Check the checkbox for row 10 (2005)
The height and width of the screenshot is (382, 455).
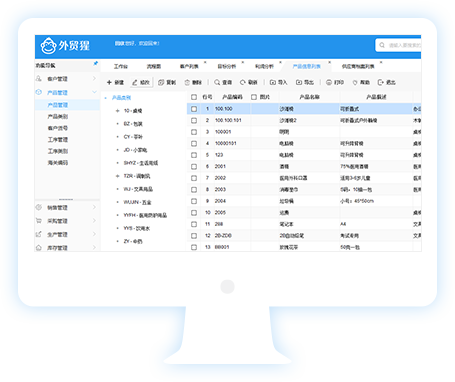[194, 212]
